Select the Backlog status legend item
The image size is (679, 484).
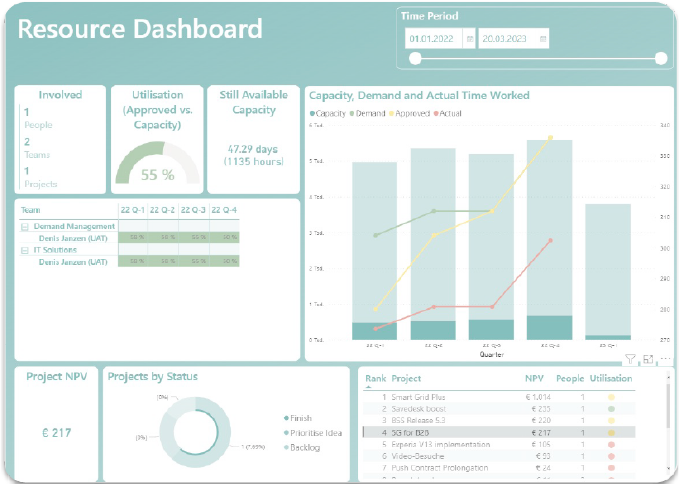(306, 447)
